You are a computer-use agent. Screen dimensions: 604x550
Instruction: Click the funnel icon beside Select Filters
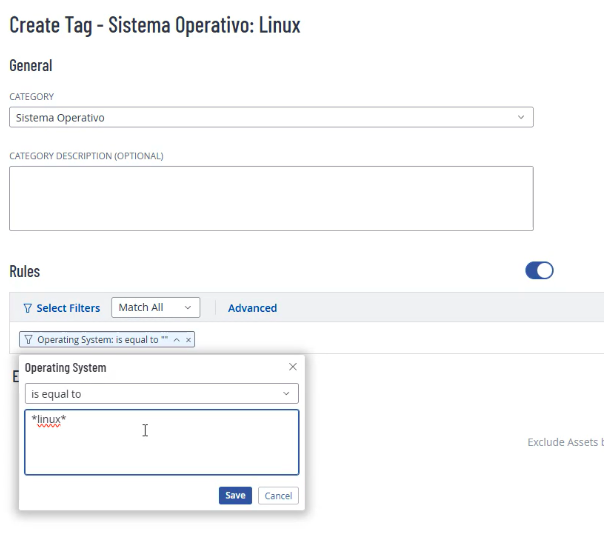(27, 308)
